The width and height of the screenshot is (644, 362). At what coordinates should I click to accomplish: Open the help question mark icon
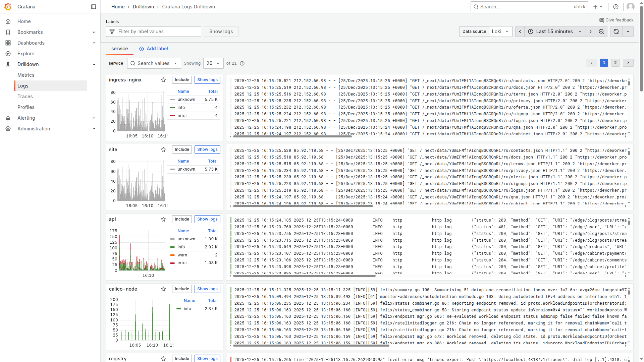click(x=616, y=7)
